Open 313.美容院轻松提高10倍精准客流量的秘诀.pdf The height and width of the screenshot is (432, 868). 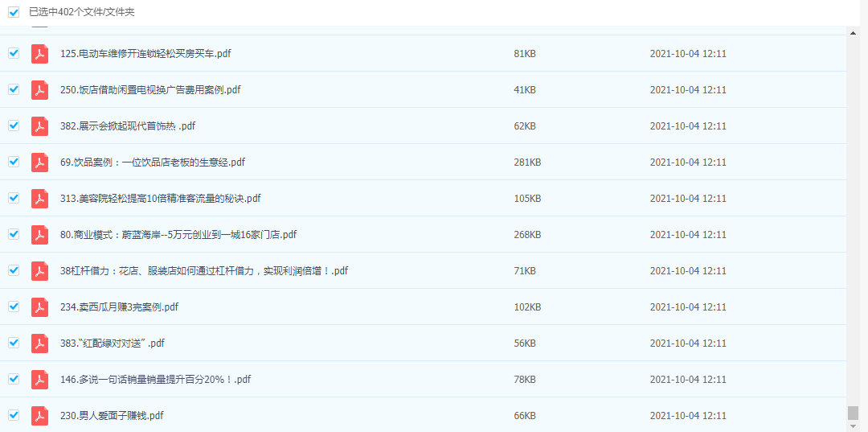[160, 199]
